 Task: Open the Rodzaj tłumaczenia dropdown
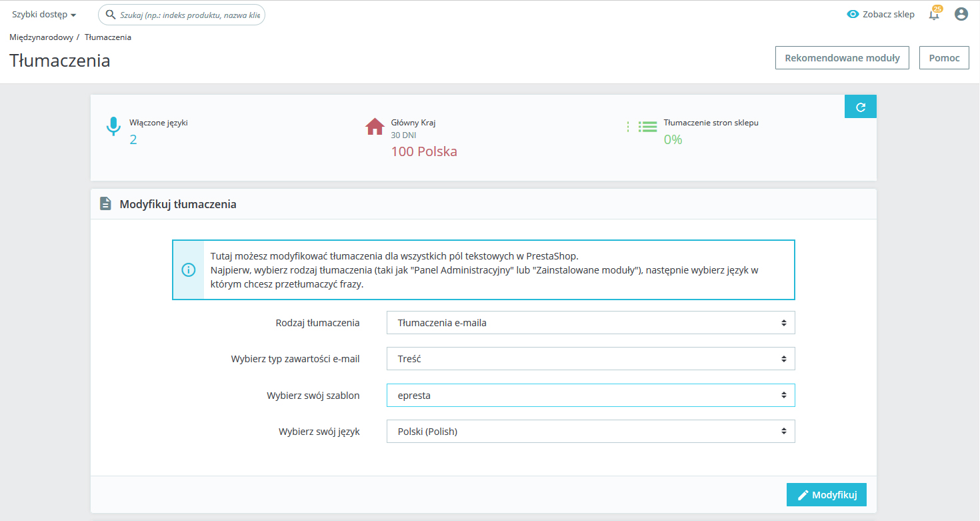591,323
